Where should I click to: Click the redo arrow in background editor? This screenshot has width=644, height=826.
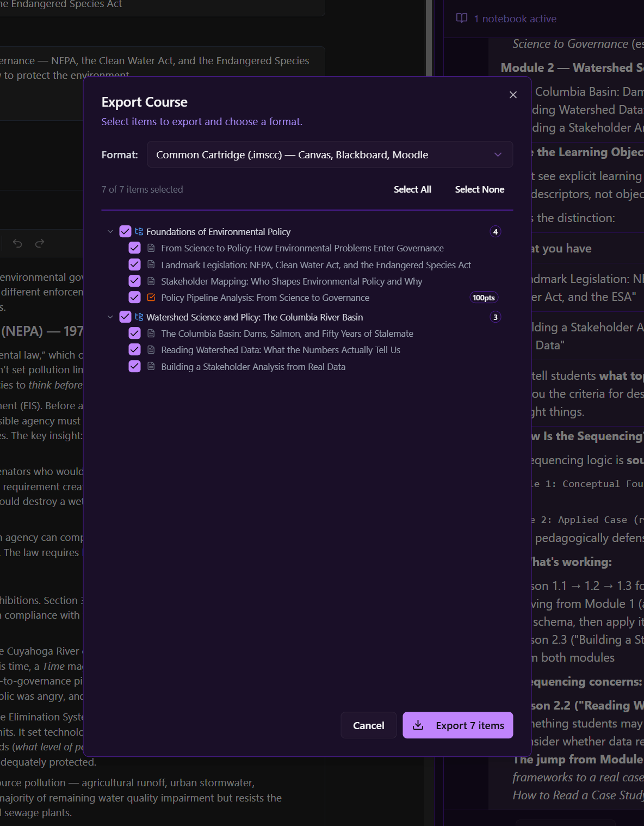(40, 243)
